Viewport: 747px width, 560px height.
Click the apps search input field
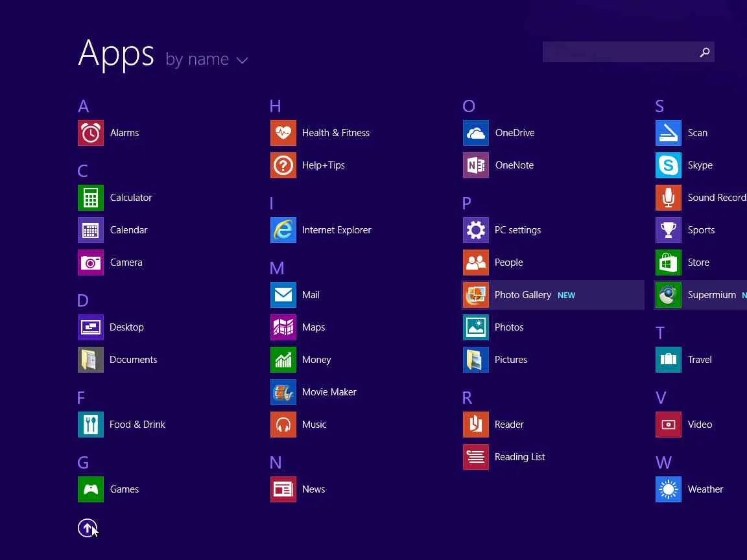coord(619,52)
